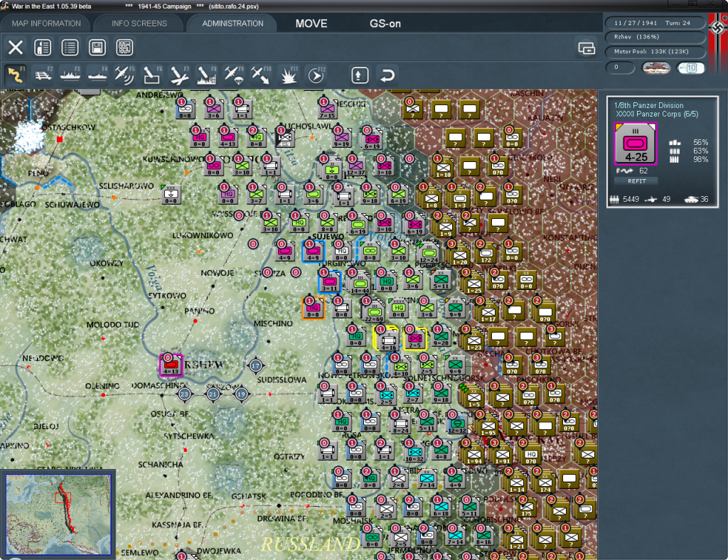Select the 12=37 pink infantry counter
Image resolution: width=728 pixels, height=560 pixels.
pos(355,166)
